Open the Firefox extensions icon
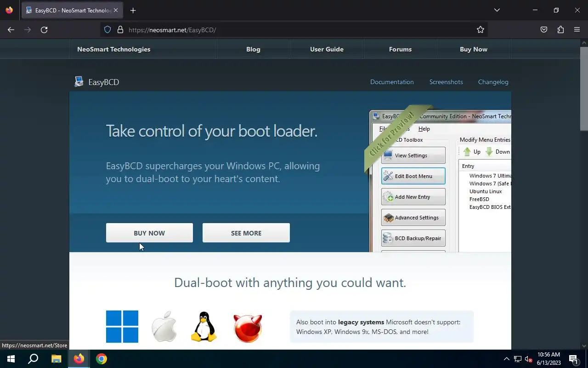The width and height of the screenshot is (588, 368). pyautogui.click(x=560, y=29)
